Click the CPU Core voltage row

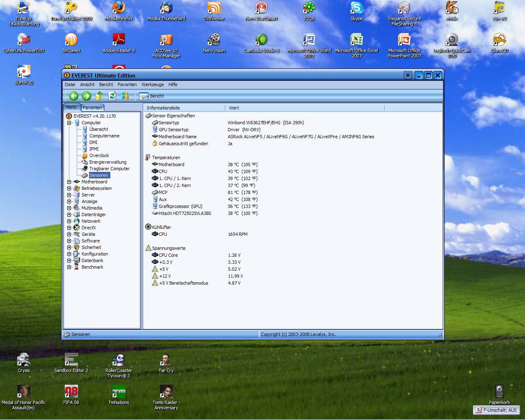tap(197, 255)
